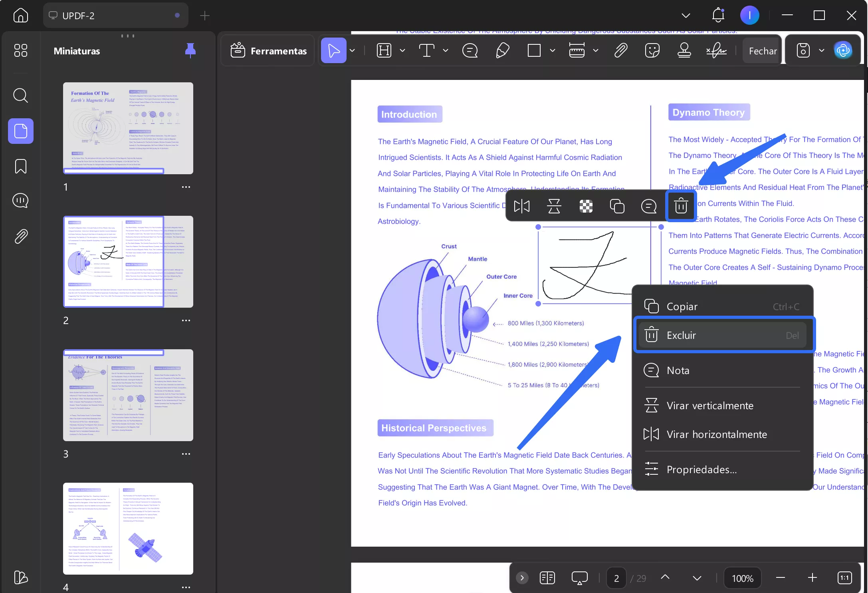Image resolution: width=868 pixels, height=593 pixels.
Task: Select the rectangle shape tool
Action: click(x=534, y=50)
